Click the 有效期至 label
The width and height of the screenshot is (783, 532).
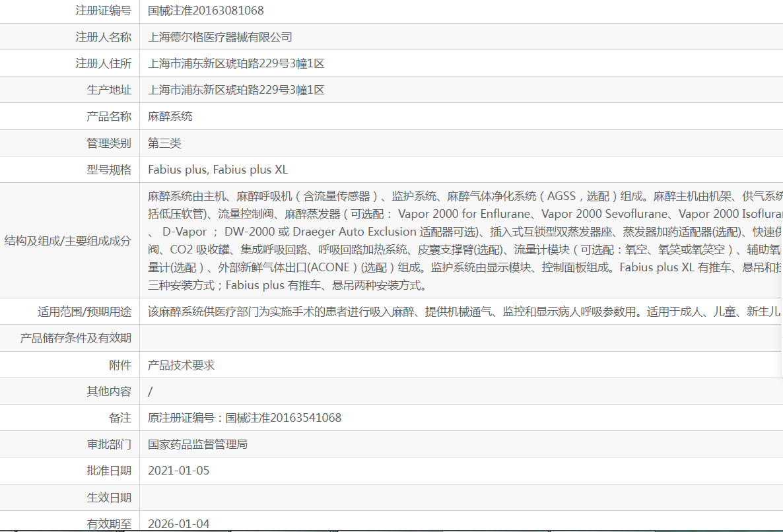[x=109, y=524]
